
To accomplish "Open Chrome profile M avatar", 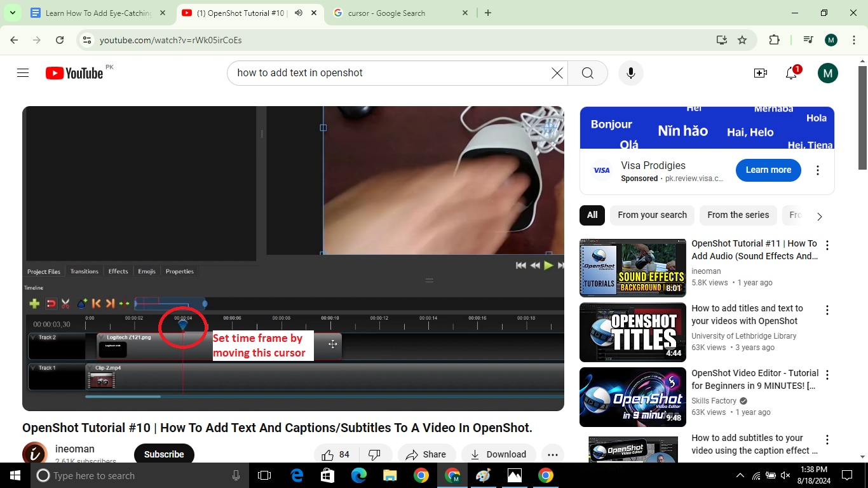I will (x=831, y=40).
